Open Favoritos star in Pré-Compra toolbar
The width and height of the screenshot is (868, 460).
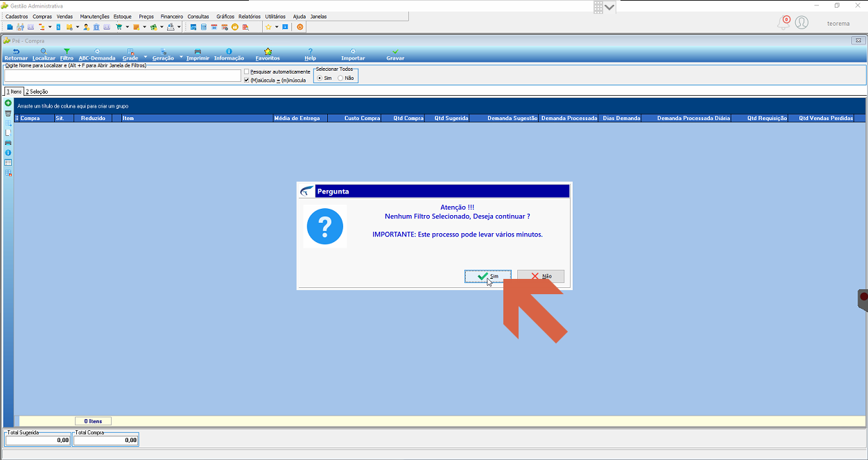point(268,55)
